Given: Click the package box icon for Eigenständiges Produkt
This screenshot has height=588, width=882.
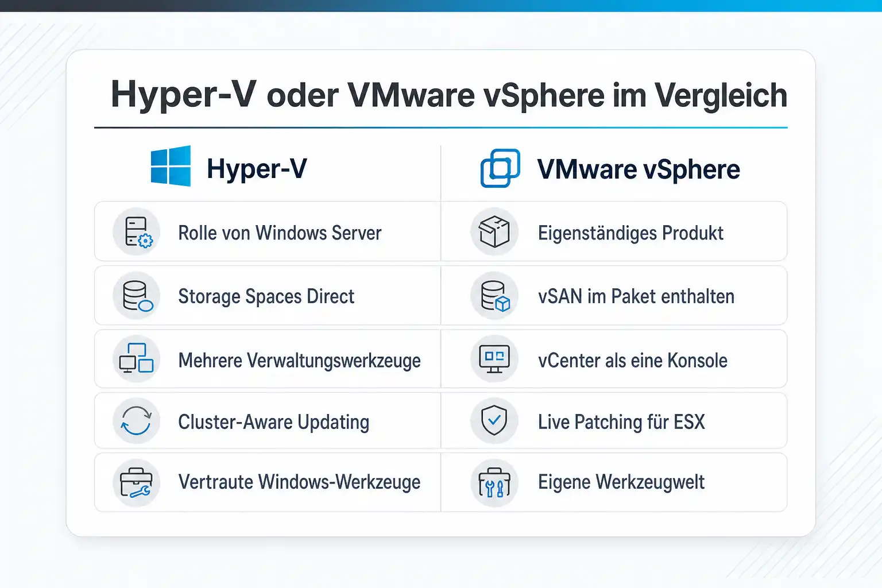Looking at the screenshot, I should tap(494, 232).
